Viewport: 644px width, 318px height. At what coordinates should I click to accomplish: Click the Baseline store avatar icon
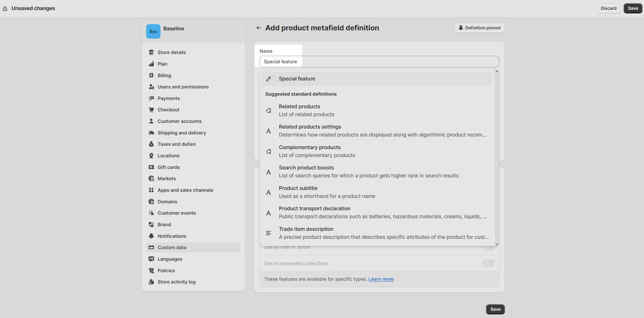pos(153,31)
